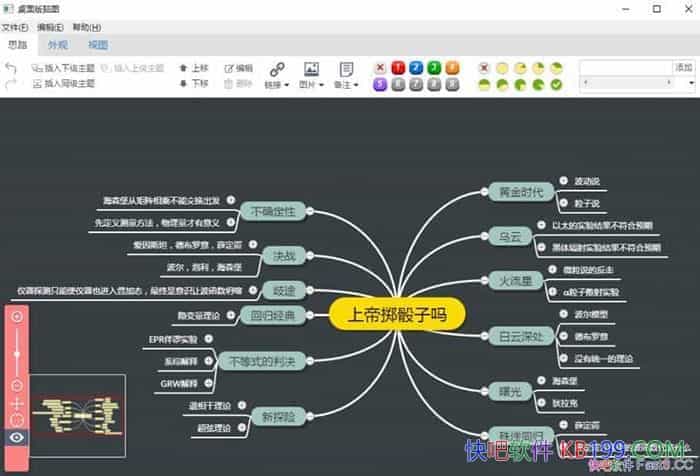Viewport: 700px width, 476px height.
Task: Open the 文件(F) menu
Action: 15,26
